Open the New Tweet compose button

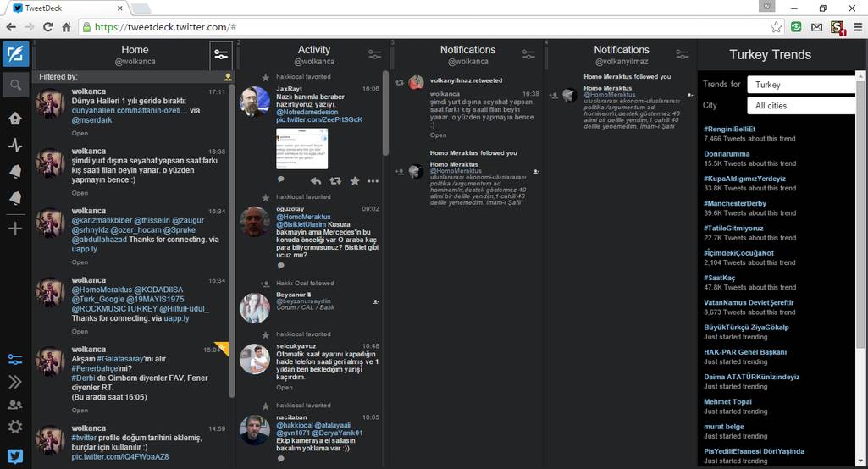15,54
